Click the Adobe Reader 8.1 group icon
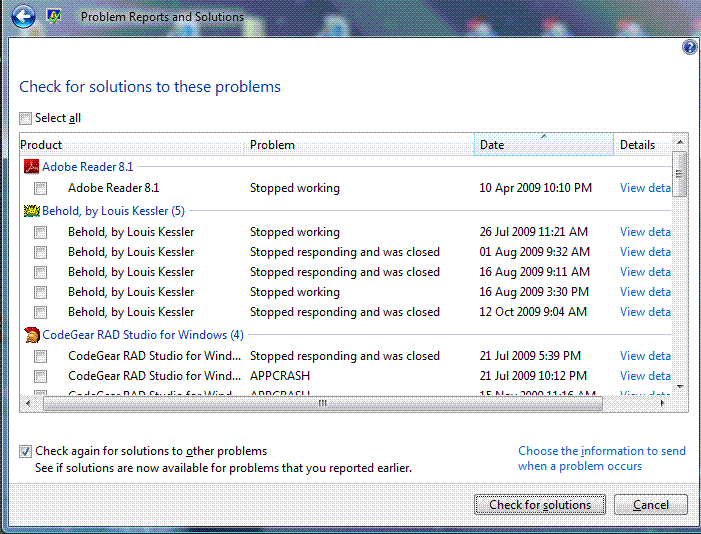 pos(31,166)
